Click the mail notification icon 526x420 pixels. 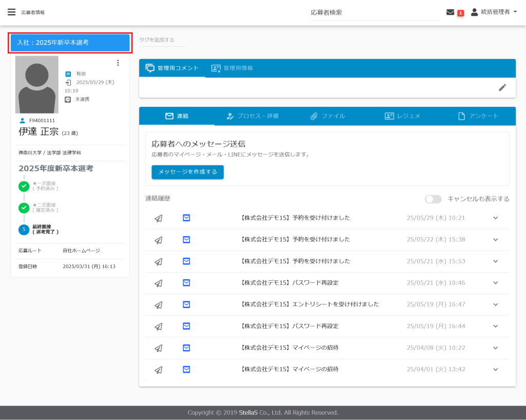click(x=450, y=12)
